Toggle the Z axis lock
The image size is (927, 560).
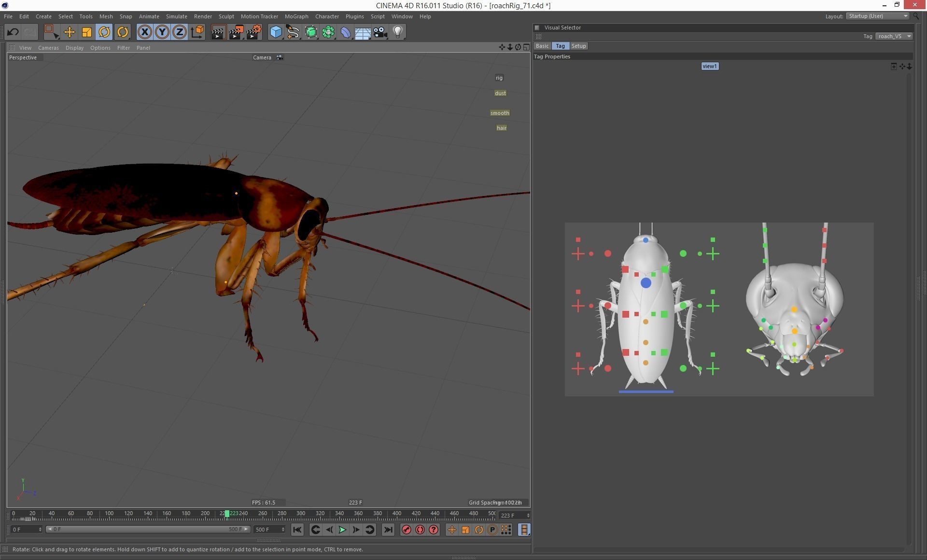tap(179, 32)
